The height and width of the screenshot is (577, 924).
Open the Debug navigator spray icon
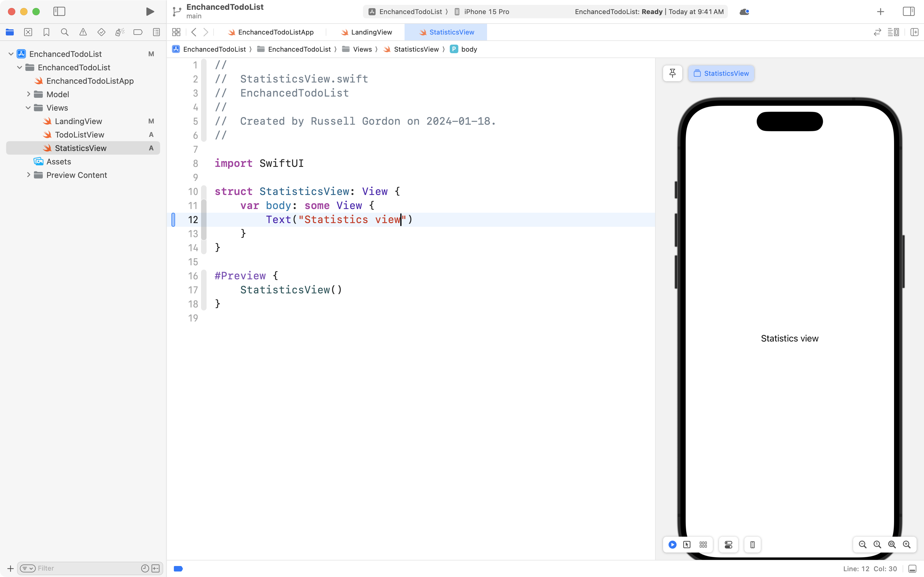[x=119, y=32]
